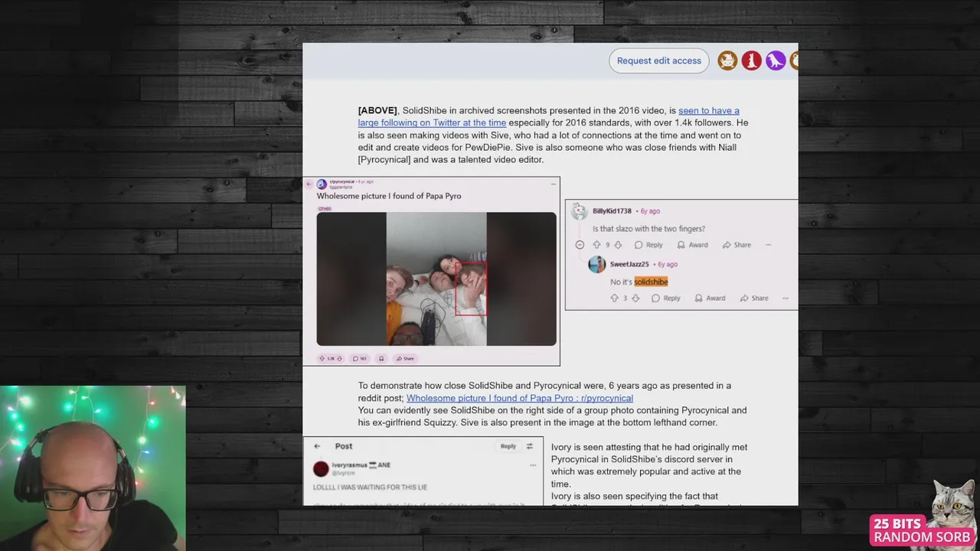This screenshot has width=980, height=551.
Task: Open the group photo in the Reddit post
Action: [x=436, y=279]
